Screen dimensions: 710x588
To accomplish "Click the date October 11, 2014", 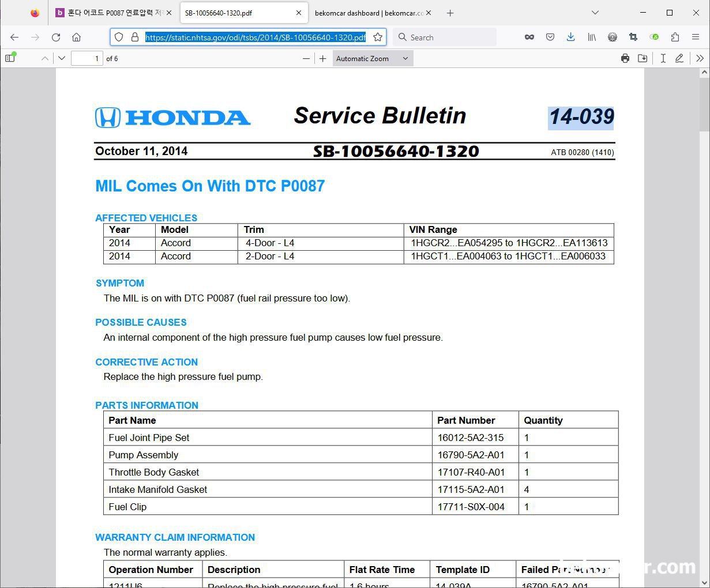I will pos(141,151).
